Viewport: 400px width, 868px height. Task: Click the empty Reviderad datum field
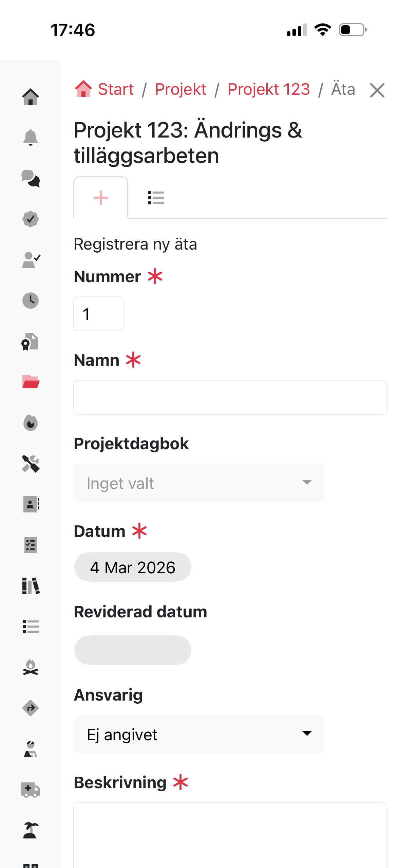point(133,650)
